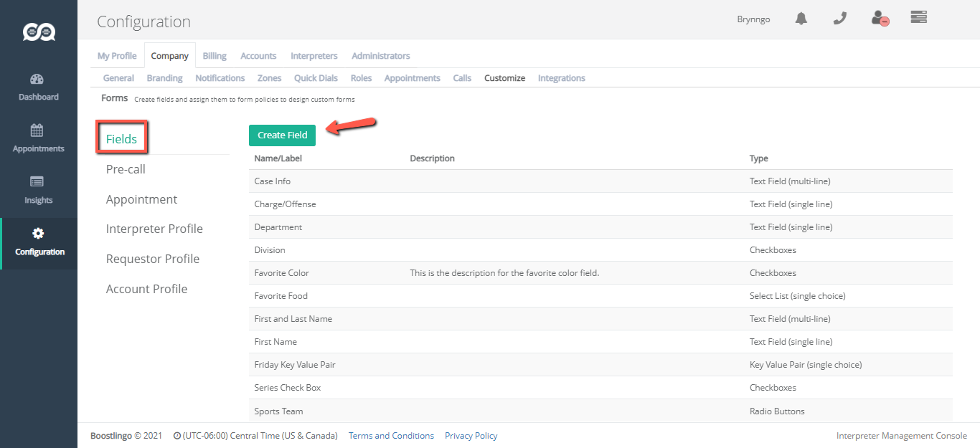Follow the Privacy Policy link
Image resolution: width=980 pixels, height=448 pixels.
click(471, 436)
